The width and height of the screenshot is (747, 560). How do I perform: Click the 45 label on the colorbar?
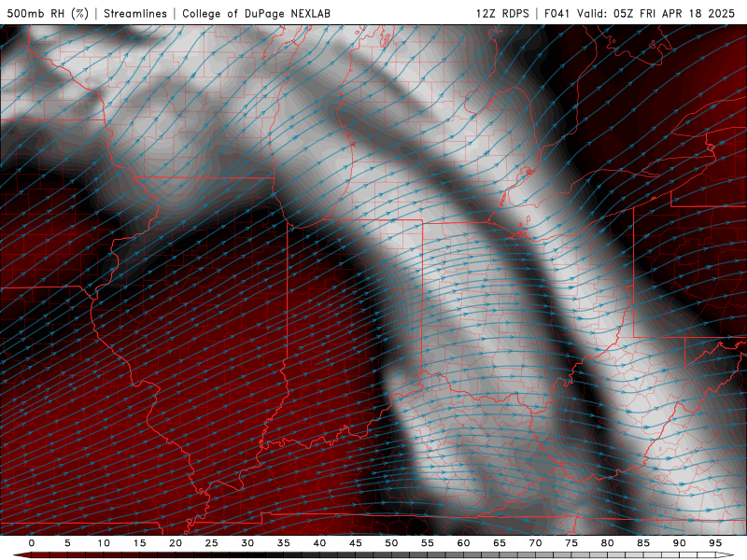[356, 543]
